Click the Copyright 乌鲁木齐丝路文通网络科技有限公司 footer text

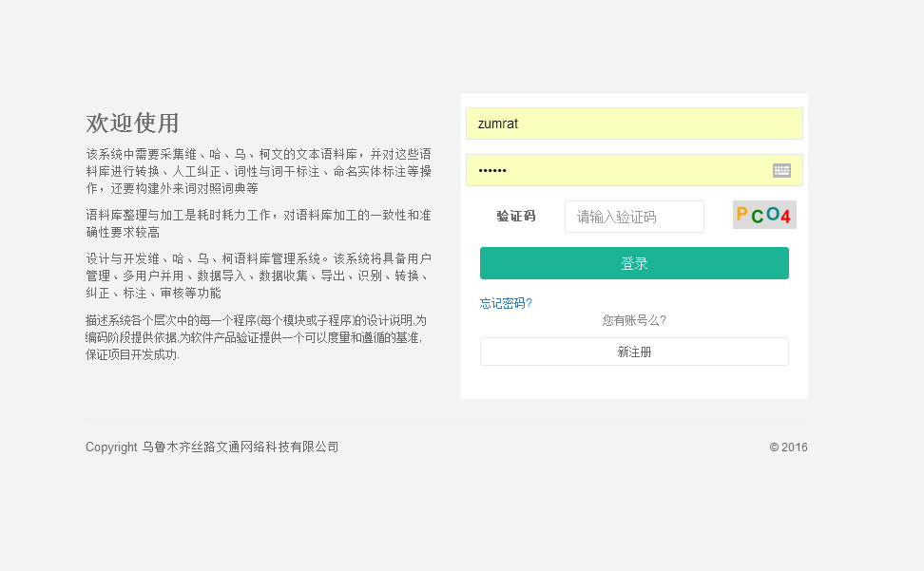[x=212, y=447]
